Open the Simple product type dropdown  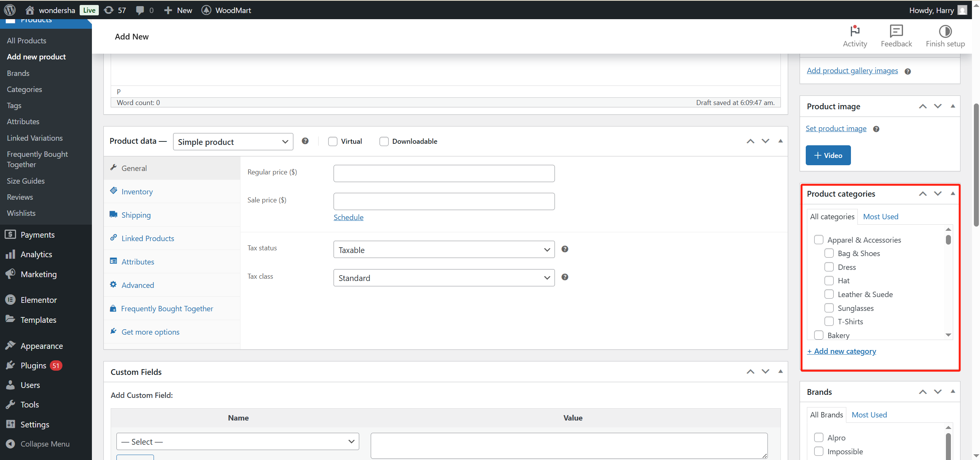(233, 141)
